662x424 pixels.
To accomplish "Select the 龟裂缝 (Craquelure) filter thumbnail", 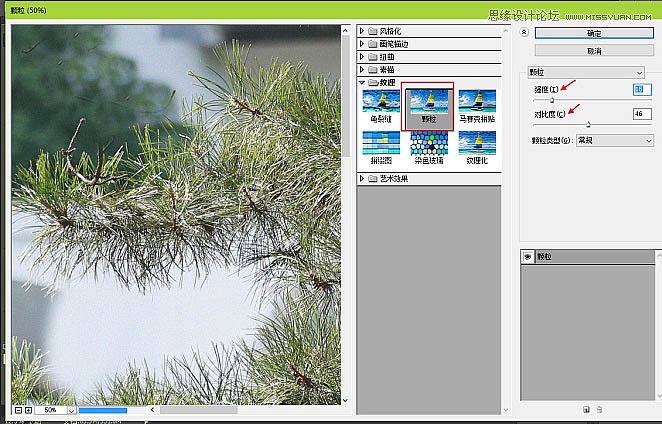I will [381, 102].
